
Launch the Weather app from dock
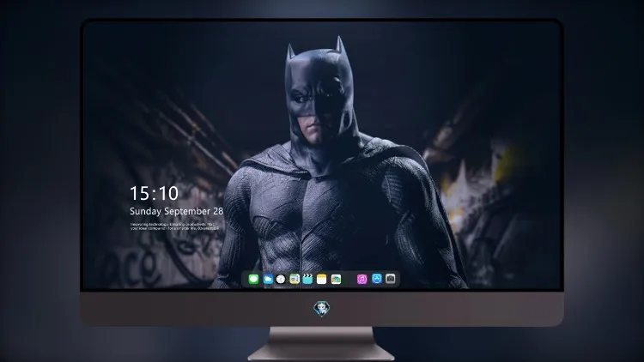268,279
